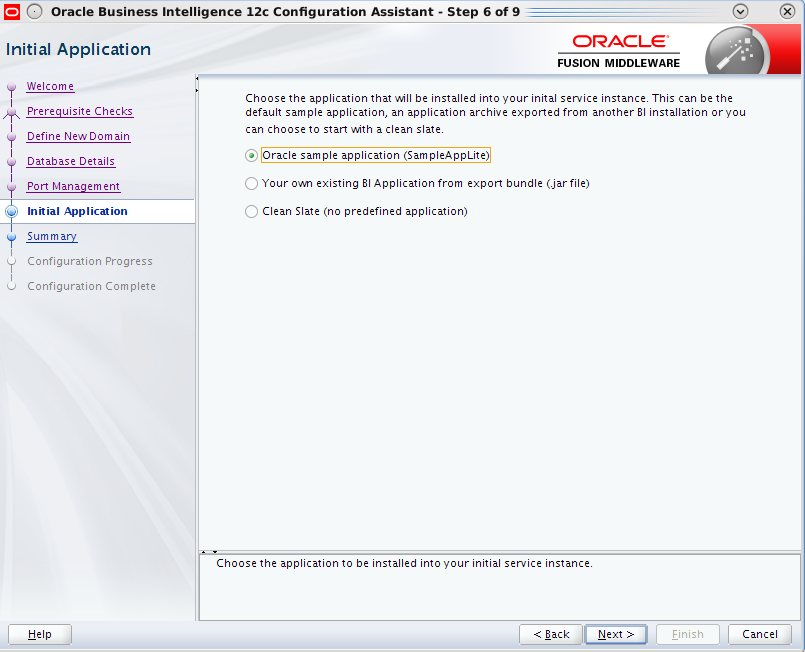This screenshot has width=805, height=652.
Task: Click the Port Management step bullet
Action: 11,187
